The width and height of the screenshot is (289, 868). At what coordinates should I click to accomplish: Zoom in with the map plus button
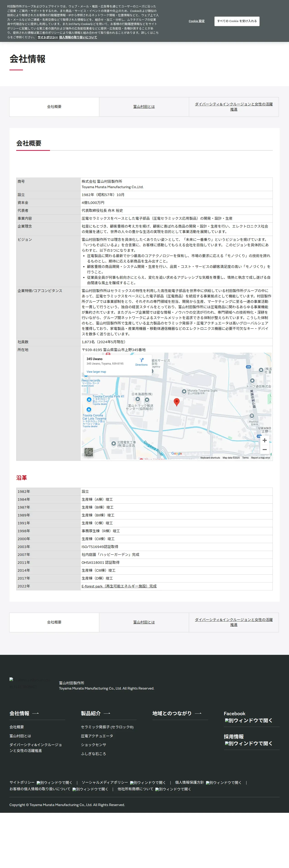264,440
